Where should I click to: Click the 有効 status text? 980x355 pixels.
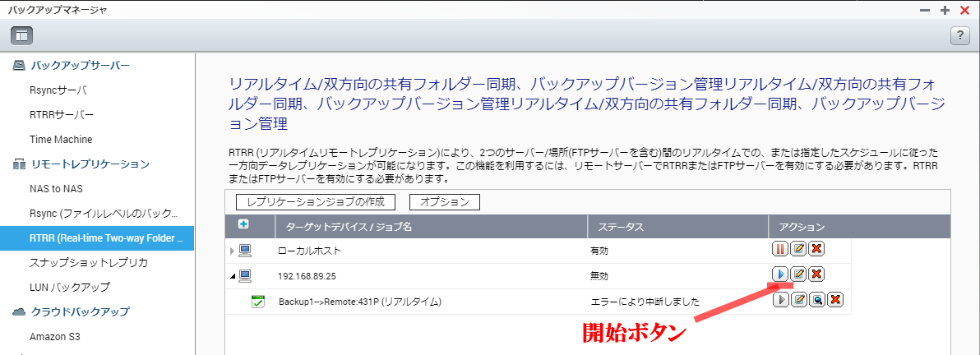click(599, 251)
